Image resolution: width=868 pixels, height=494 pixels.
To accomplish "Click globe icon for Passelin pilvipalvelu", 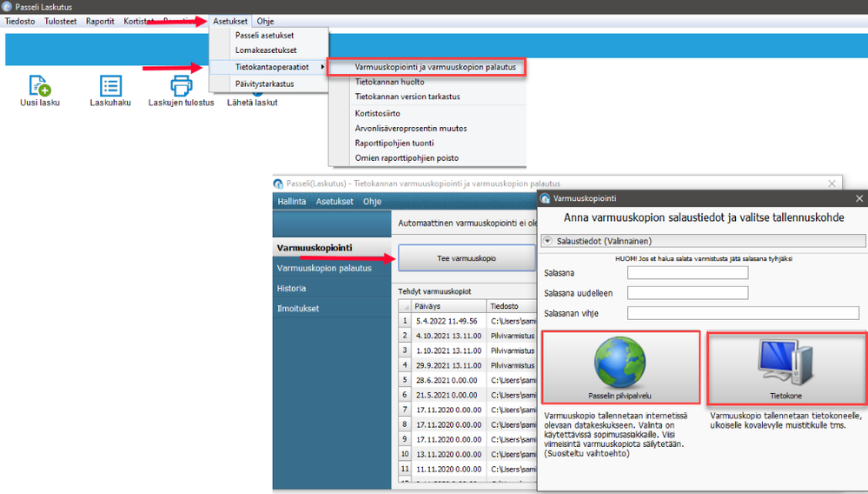I will coord(620,362).
